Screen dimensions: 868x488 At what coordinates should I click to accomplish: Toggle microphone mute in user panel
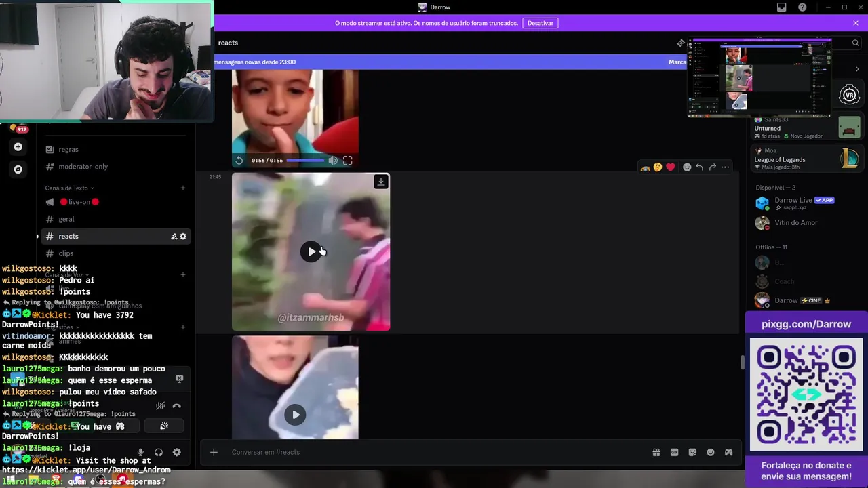[140, 452]
